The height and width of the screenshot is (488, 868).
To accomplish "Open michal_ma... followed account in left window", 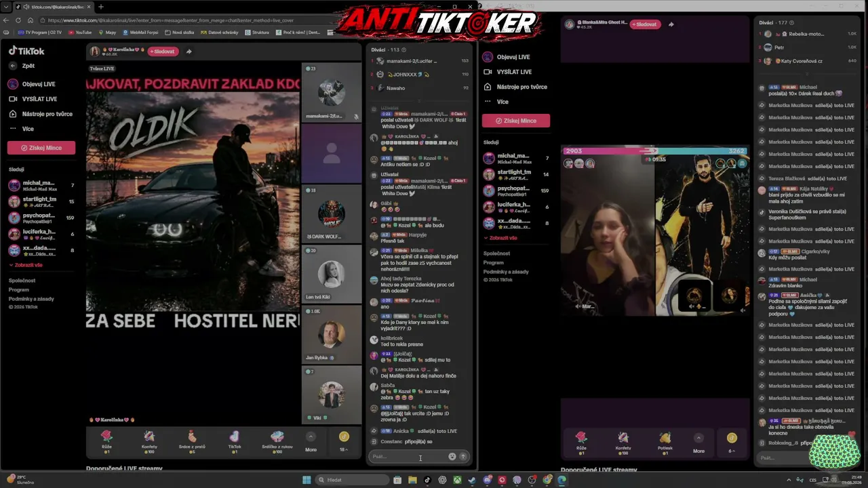I will [x=41, y=185].
